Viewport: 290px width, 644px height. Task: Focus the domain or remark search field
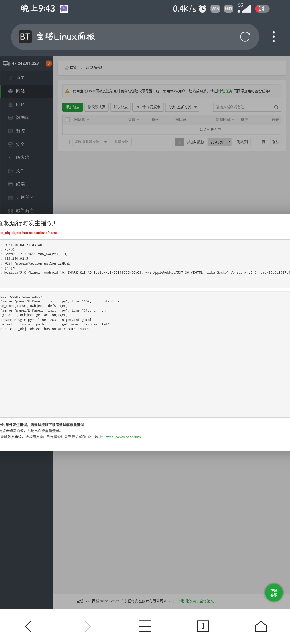[x=242, y=107]
